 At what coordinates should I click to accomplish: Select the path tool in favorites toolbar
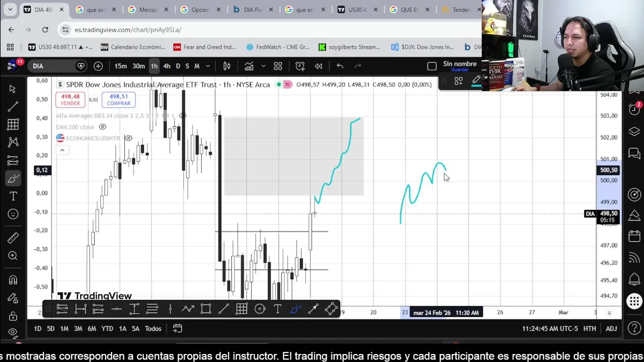click(188, 309)
